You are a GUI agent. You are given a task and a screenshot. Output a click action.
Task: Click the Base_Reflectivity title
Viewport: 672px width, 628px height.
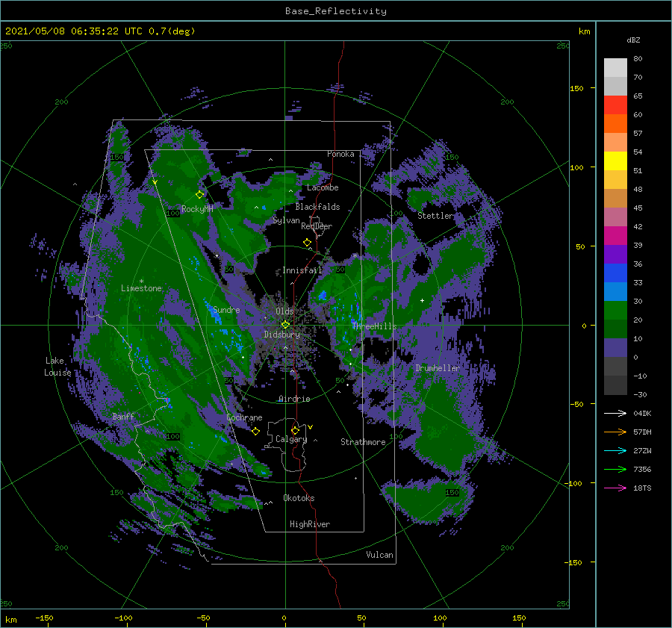(x=336, y=11)
